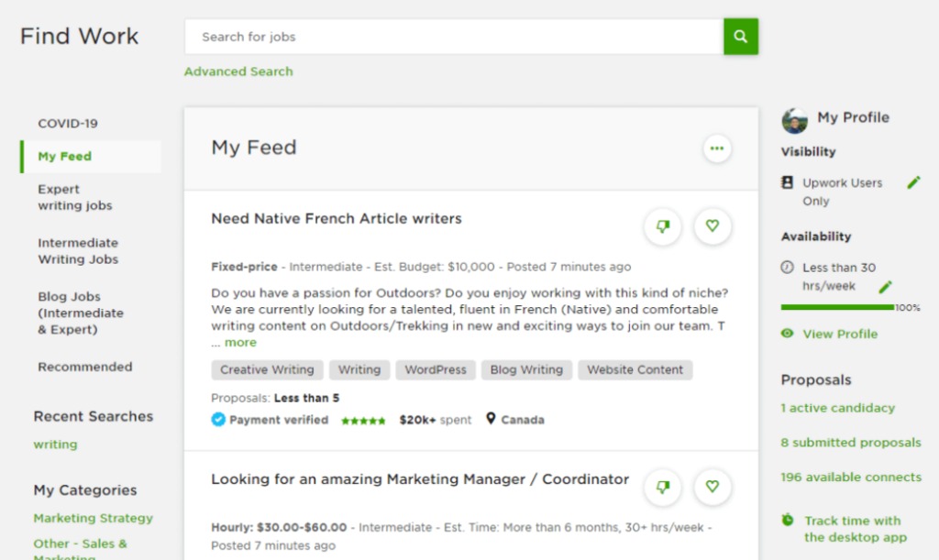Open View Profile
Screen dimensions: 939x560
point(840,334)
